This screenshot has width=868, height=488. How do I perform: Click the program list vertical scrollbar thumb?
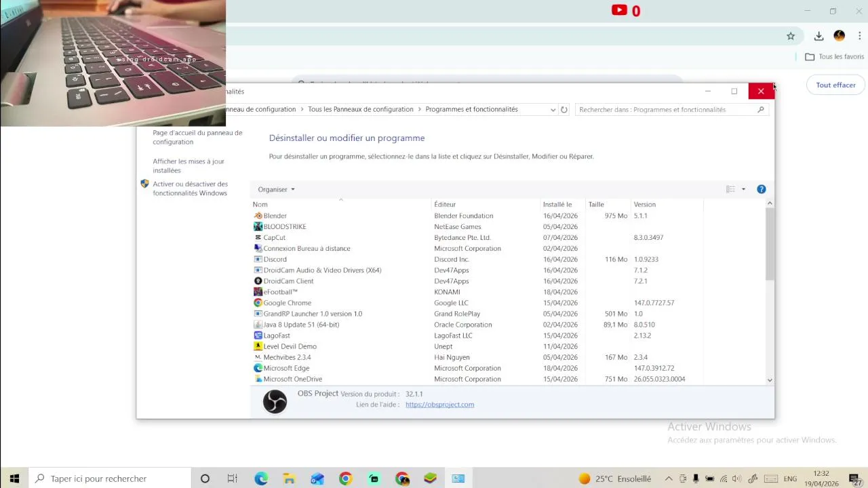tap(770, 244)
